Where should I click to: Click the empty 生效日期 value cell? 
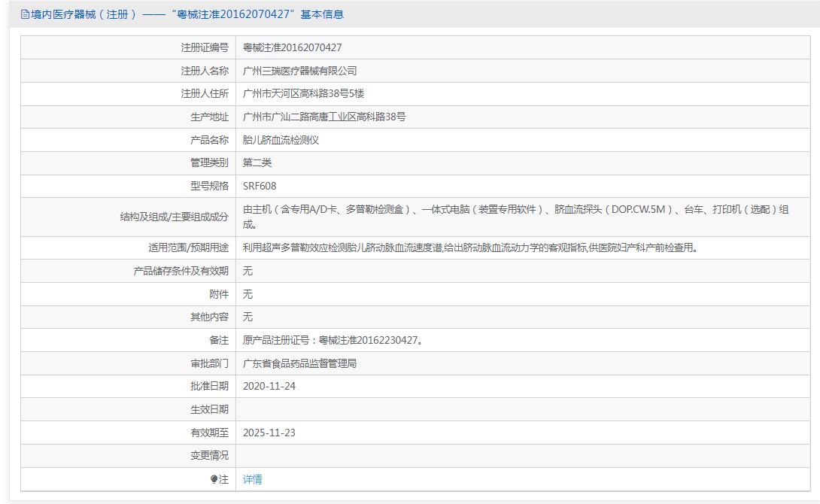[x=527, y=409]
